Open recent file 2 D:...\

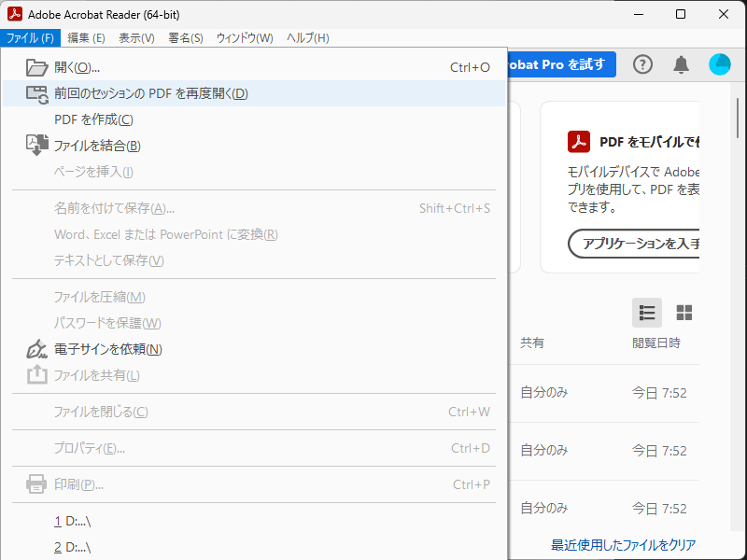[254, 547]
